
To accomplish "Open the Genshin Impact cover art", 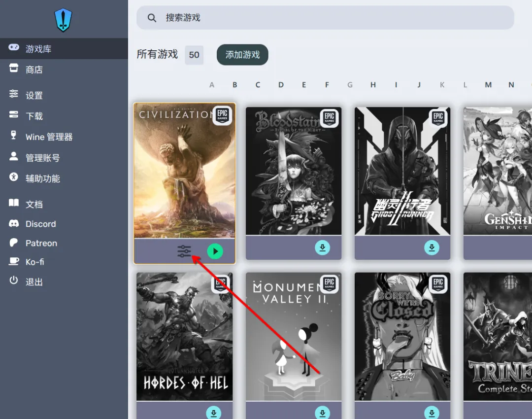I will [x=498, y=171].
